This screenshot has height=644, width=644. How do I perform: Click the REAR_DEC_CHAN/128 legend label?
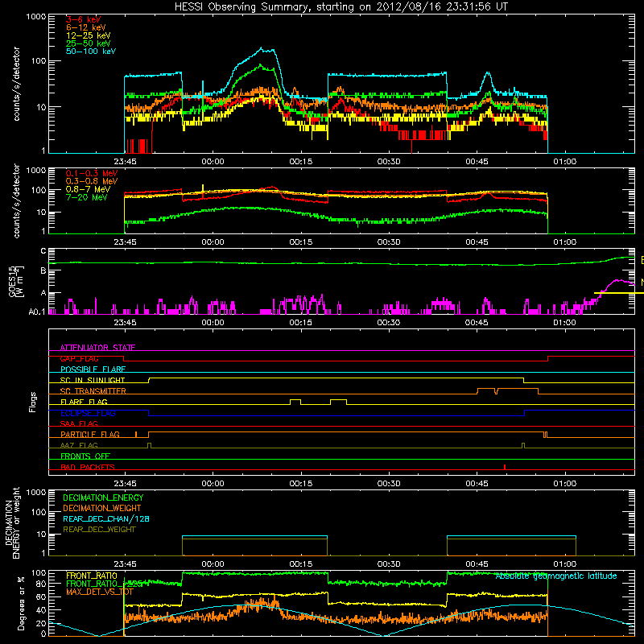(x=106, y=518)
